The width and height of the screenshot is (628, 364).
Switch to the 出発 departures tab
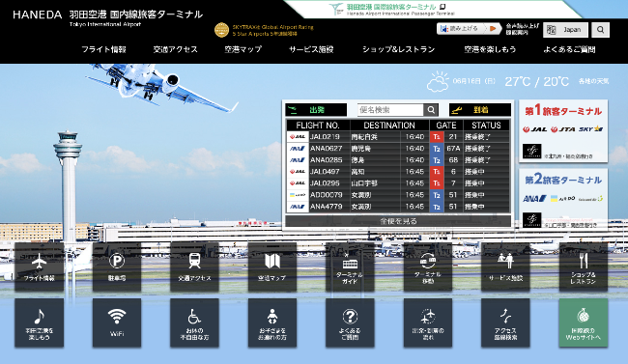(x=316, y=110)
